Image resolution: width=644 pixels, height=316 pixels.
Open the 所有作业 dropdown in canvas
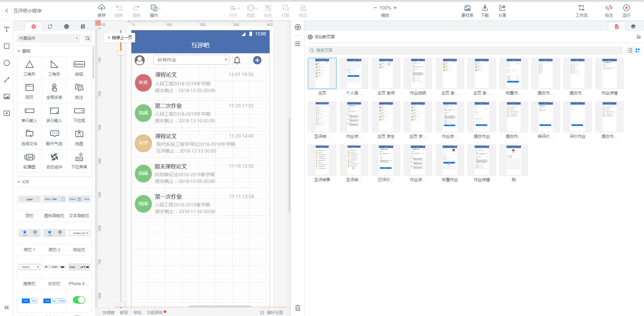tap(191, 60)
